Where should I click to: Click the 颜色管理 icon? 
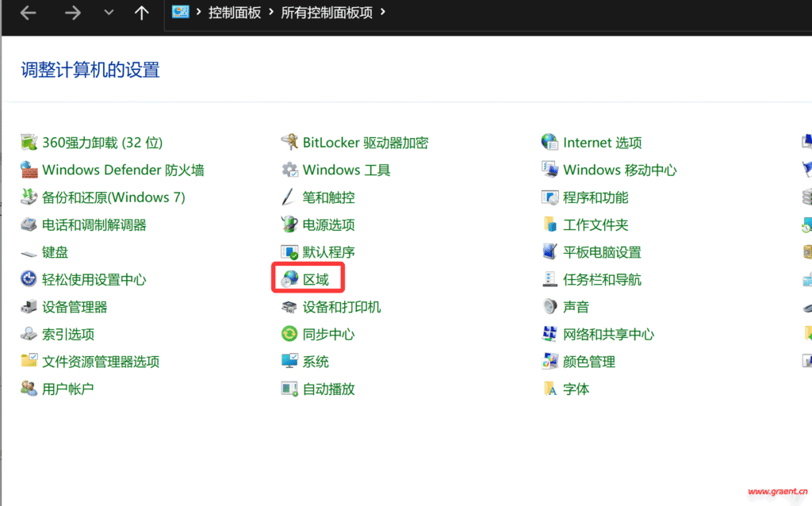pos(550,362)
